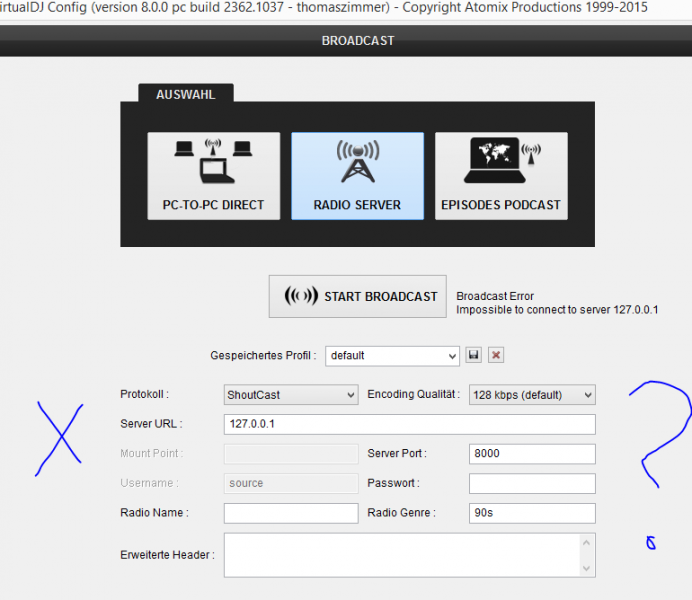Open the Protokoll ShoutCast dropdown
This screenshot has width=692, height=600.
[291, 395]
